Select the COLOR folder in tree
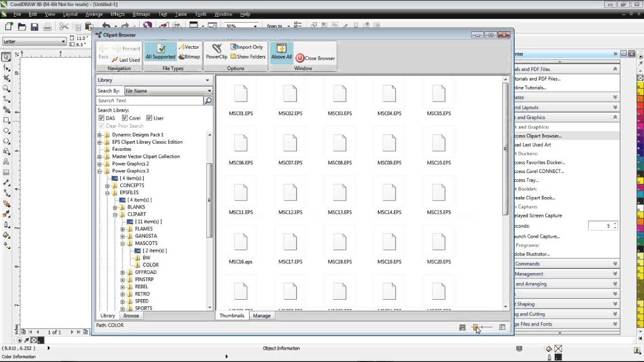Screen dimensions: 644x362 (x=150, y=265)
